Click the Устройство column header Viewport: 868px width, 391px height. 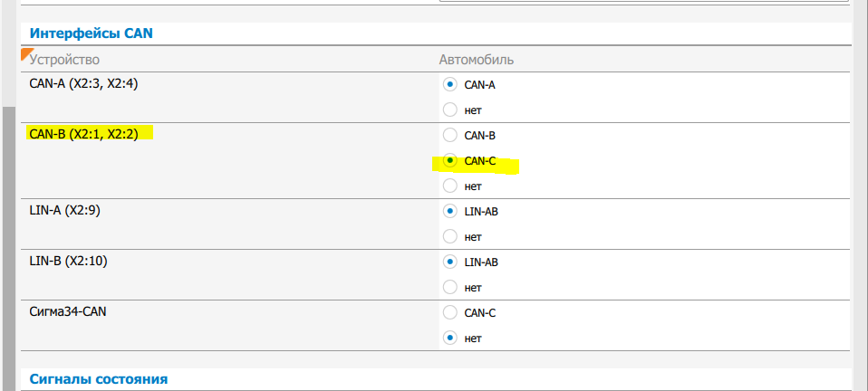[63, 60]
